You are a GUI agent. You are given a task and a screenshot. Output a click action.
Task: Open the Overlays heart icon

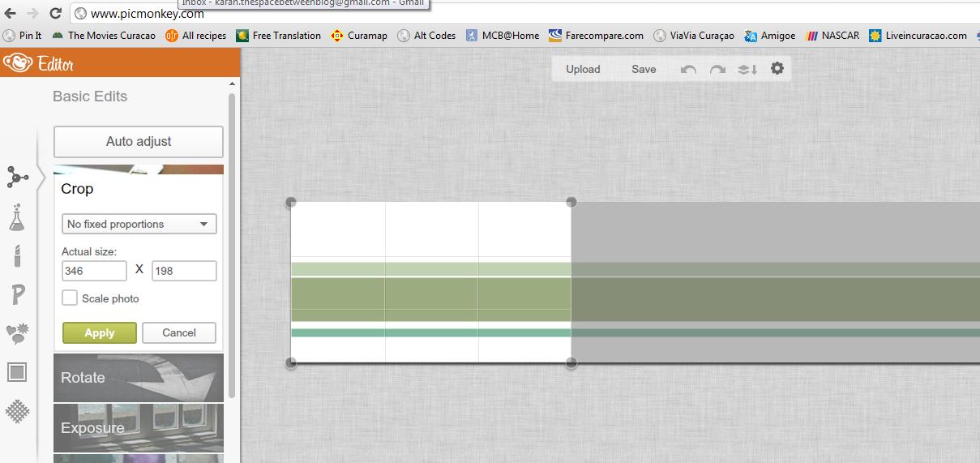[17, 333]
